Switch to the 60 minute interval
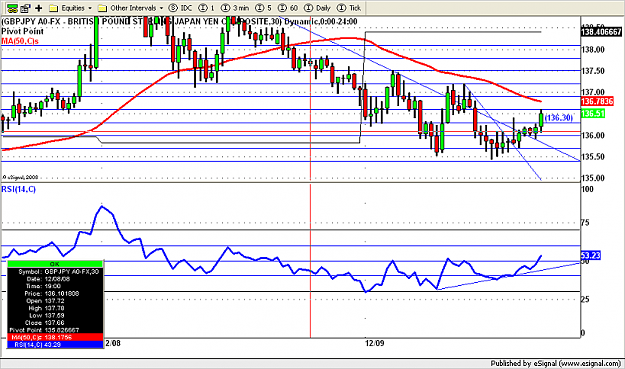The image size is (625, 369). [x=288, y=8]
